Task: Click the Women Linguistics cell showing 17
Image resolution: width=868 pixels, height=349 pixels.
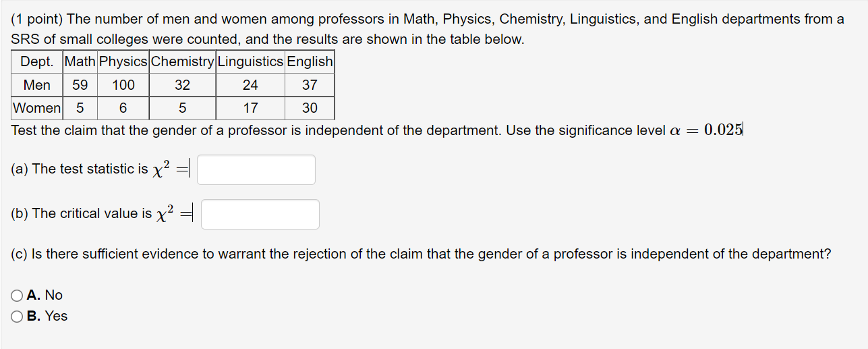Action: pos(250,108)
